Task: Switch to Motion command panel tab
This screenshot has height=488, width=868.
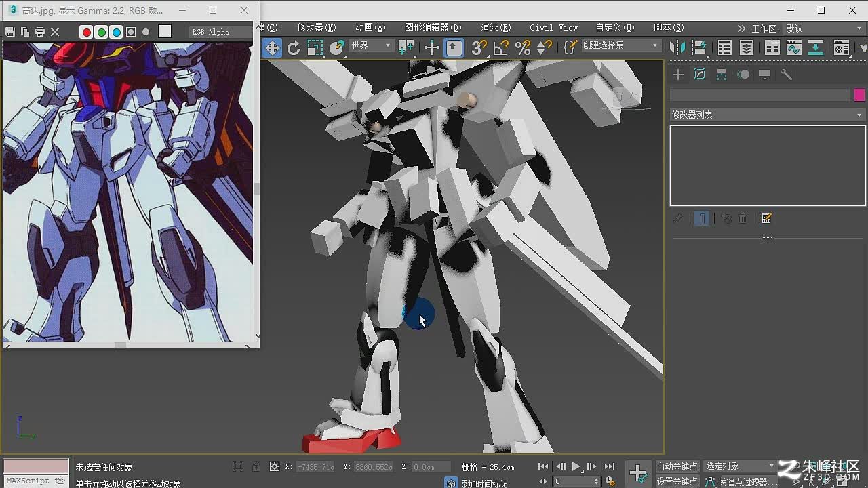Action: 743,75
